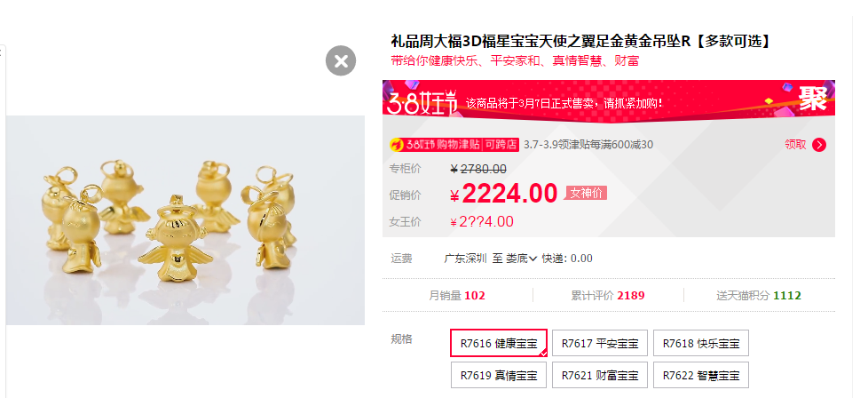Click the 送天猫积分 1112 points
Viewport: 868px width, 398px height.
[x=759, y=296]
